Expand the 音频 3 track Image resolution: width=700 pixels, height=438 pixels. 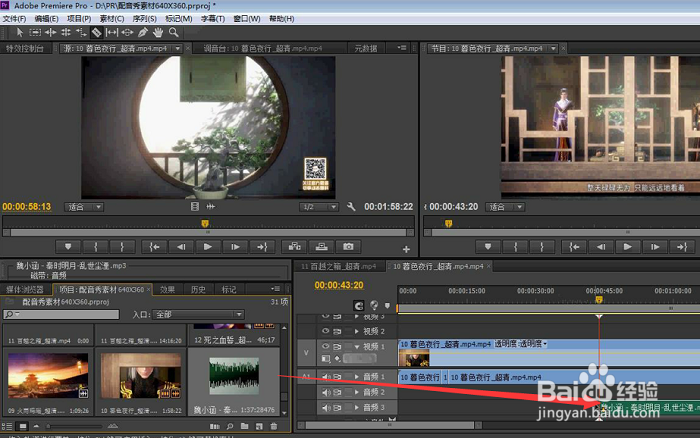pyautogui.click(x=357, y=407)
